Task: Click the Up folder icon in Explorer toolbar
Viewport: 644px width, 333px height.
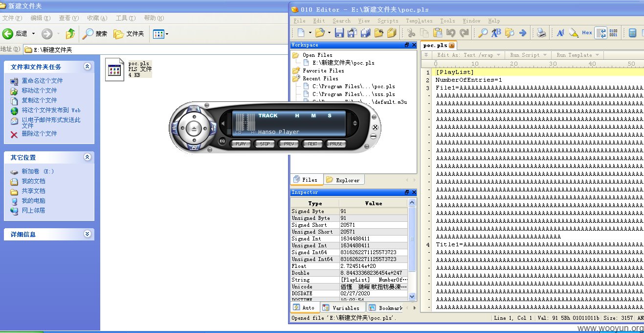Action: [x=70, y=33]
